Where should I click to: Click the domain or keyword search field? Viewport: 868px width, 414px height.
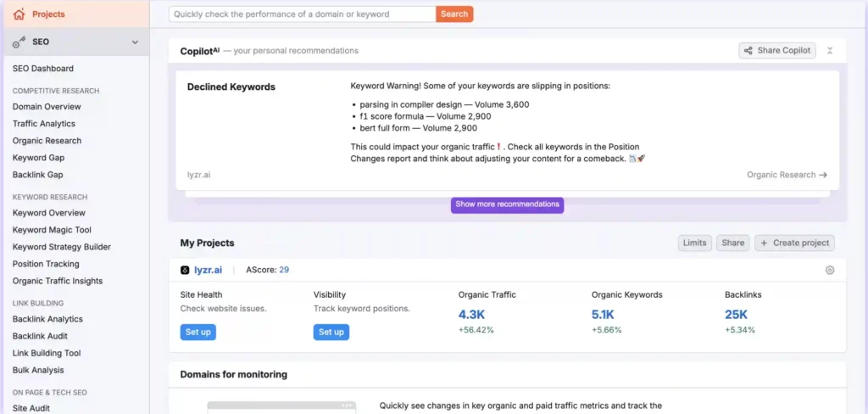pyautogui.click(x=303, y=14)
